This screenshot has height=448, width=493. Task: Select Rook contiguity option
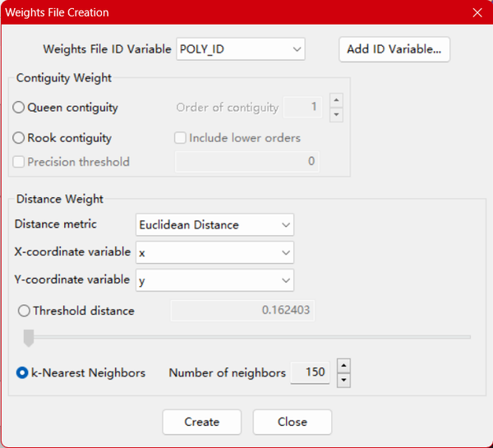[19, 138]
